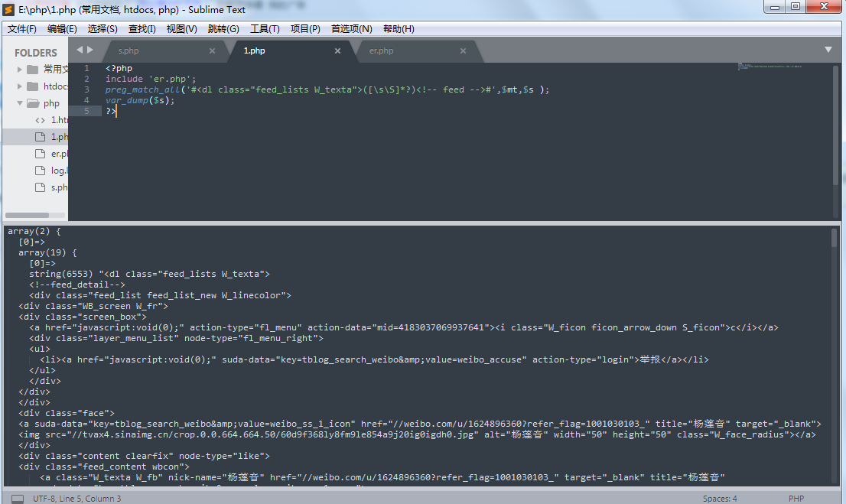This screenshot has width=846, height=504.
Task: Open the 1.html file in sidebar
Action: tap(59, 120)
